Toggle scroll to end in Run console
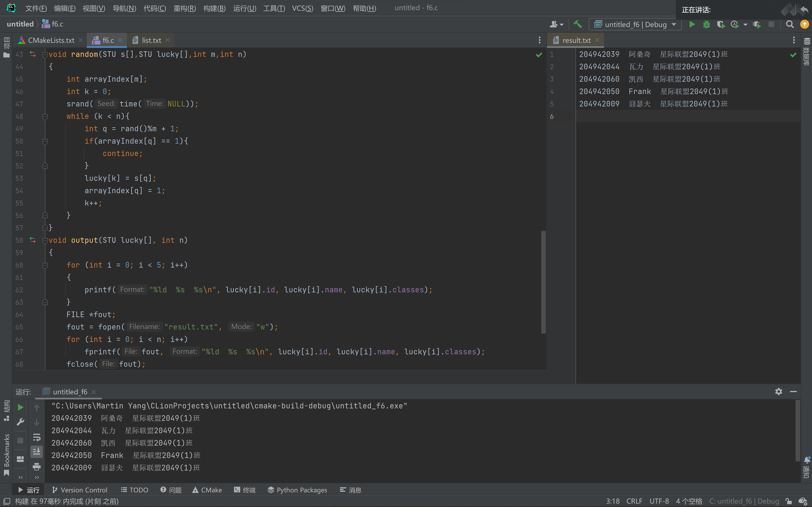 37,452
